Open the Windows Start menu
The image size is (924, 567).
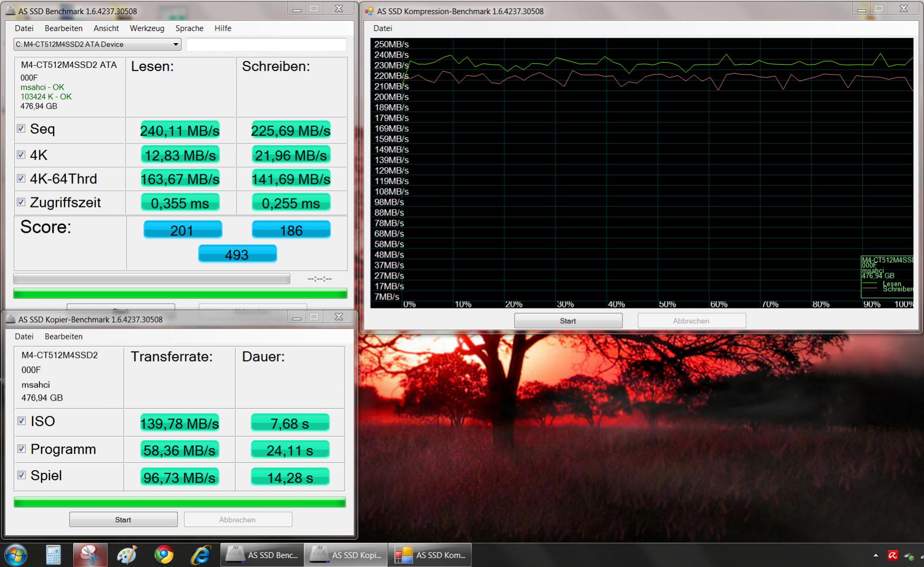pyautogui.click(x=15, y=555)
